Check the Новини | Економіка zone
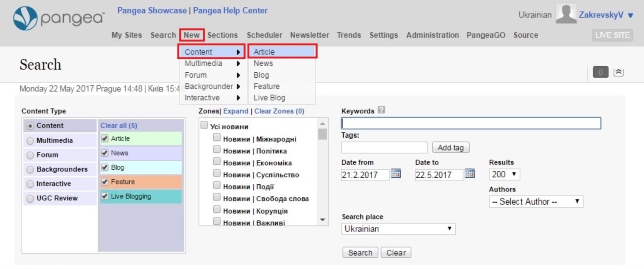 click(x=217, y=161)
